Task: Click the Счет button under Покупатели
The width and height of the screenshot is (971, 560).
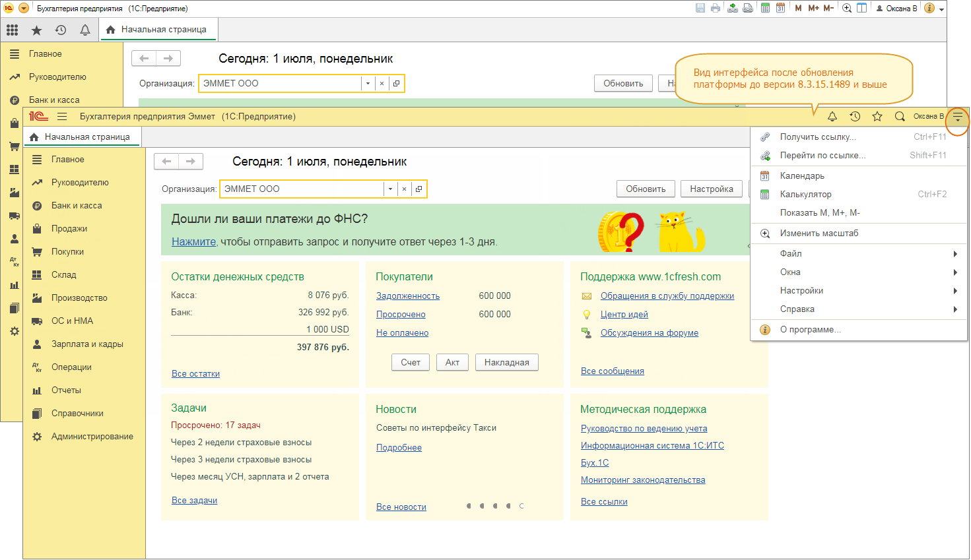Action: pos(411,363)
